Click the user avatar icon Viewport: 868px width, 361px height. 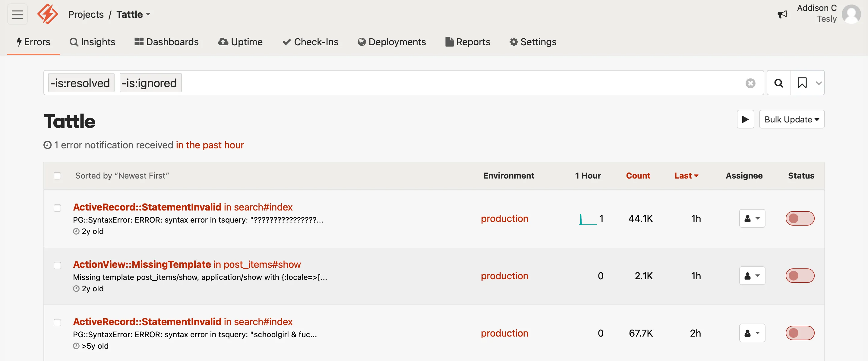[x=851, y=14]
